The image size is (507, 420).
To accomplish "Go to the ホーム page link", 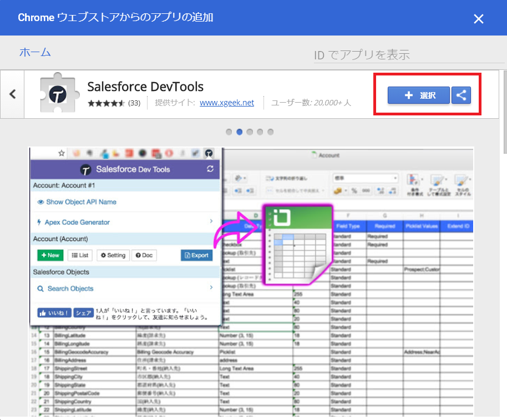I will pyautogui.click(x=35, y=52).
